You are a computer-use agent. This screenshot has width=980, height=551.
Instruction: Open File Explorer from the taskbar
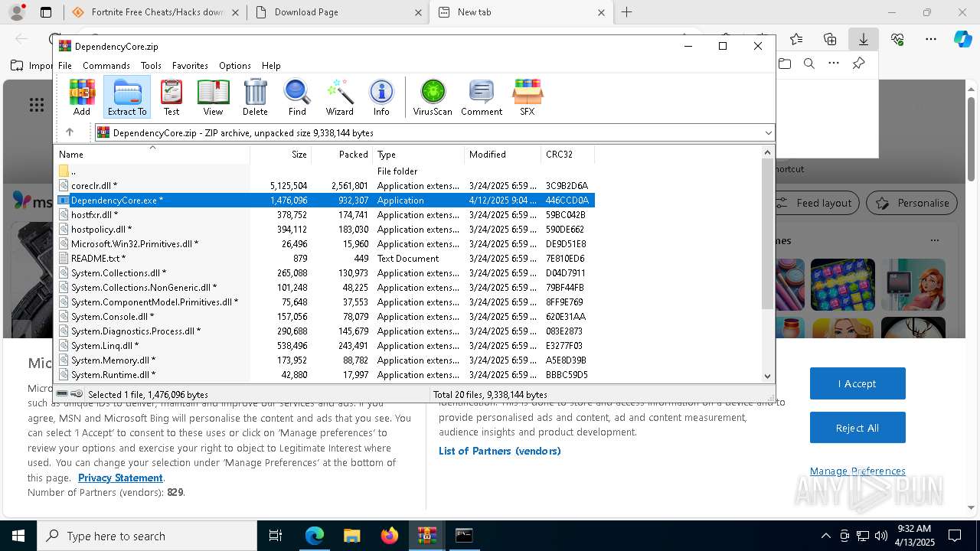click(x=351, y=536)
